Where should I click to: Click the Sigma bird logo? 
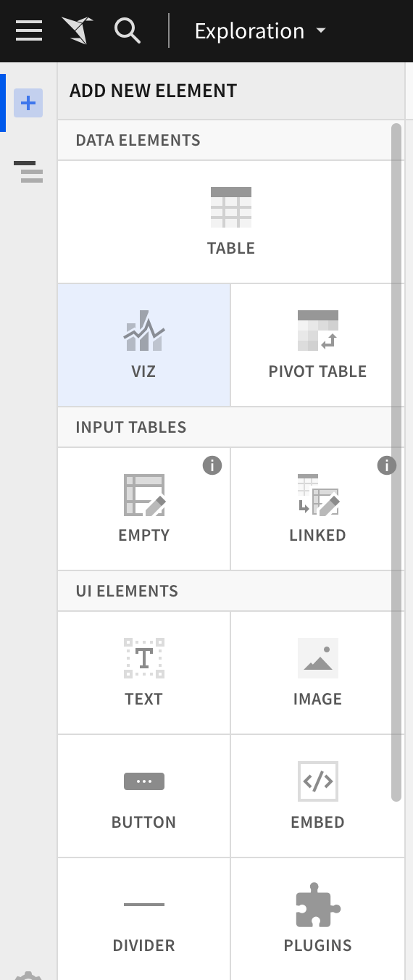(x=78, y=31)
